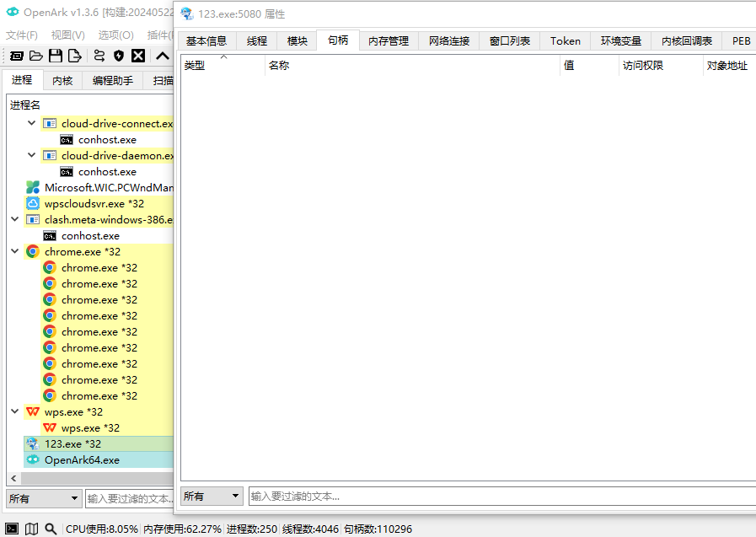Switch to the 模块 tab
Image resolution: width=756 pixels, height=537 pixels.
pyautogui.click(x=298, y=40)
